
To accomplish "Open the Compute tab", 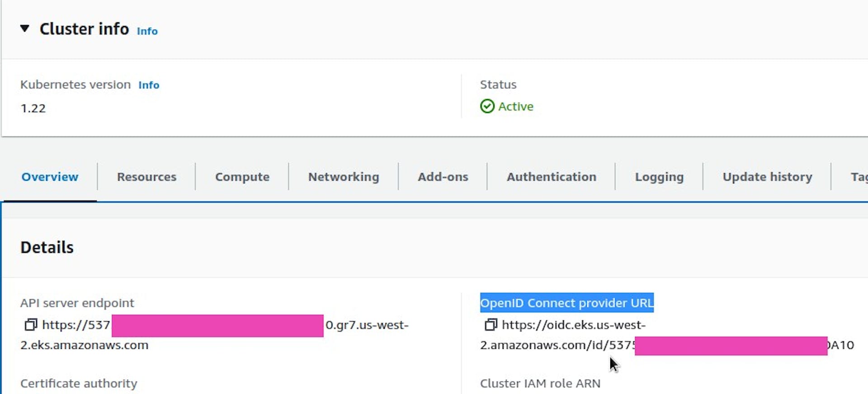I will coord(242,177).
